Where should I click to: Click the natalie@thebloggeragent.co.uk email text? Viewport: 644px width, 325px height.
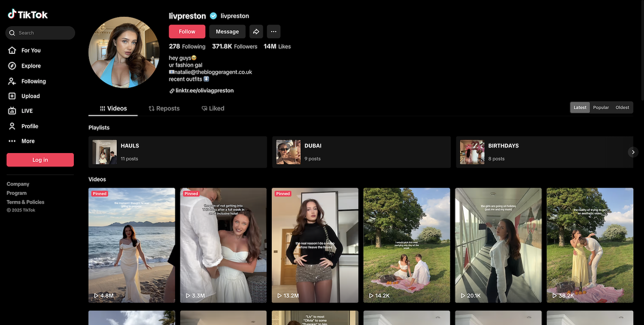coord(213,72)
